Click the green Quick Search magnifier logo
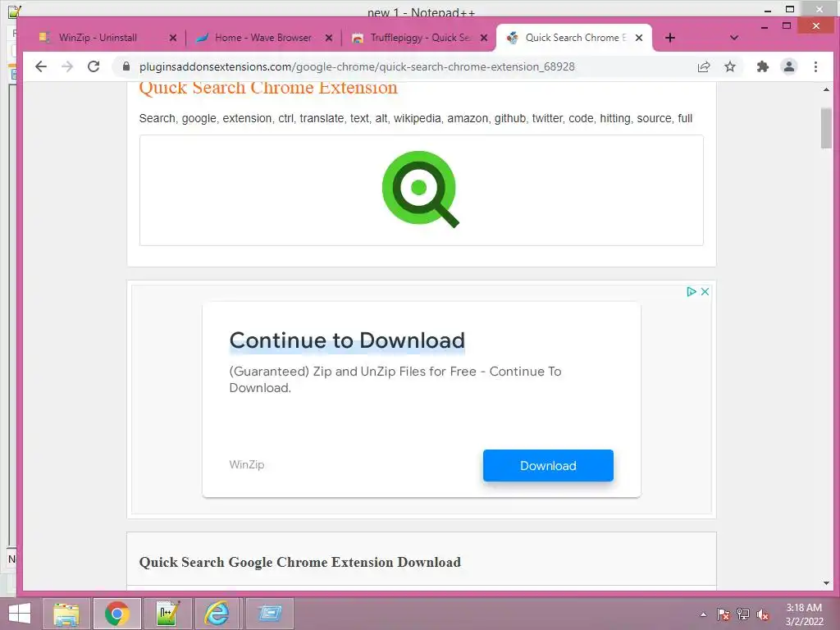 tap(421, 189)
